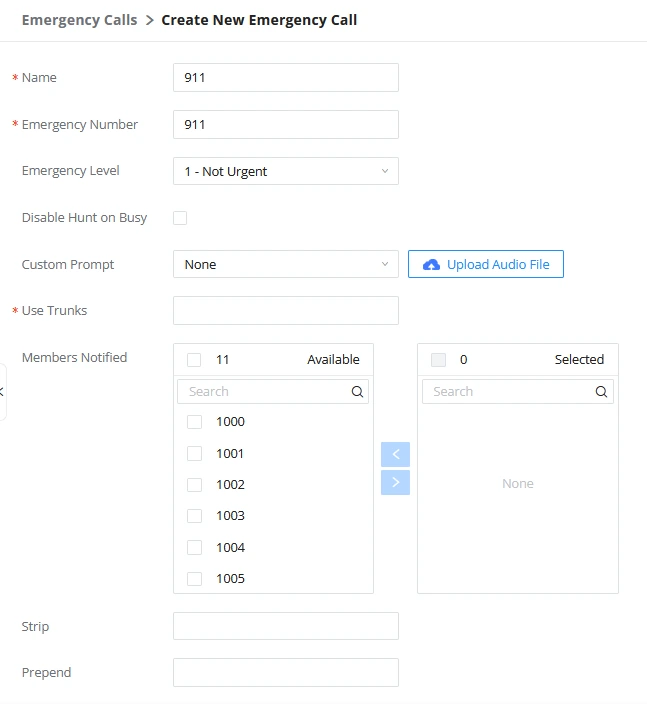Open the Use Trunks selection field
This screenshot has width=647, height=704.
[x=286, y=310]
